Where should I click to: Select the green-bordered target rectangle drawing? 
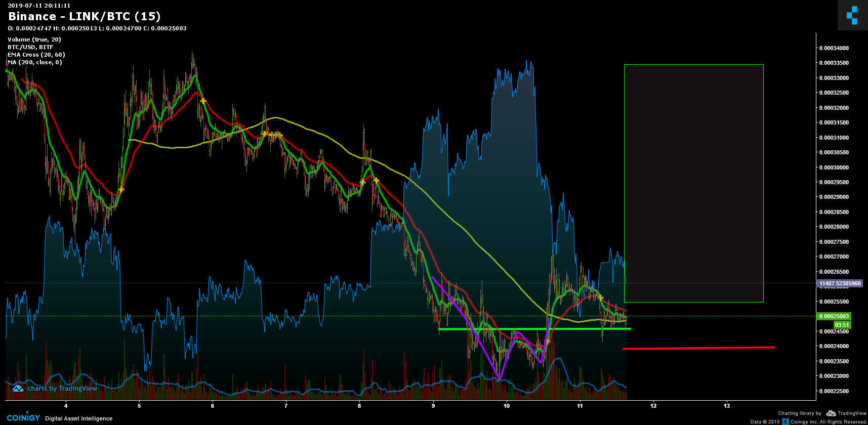point(694,183)
